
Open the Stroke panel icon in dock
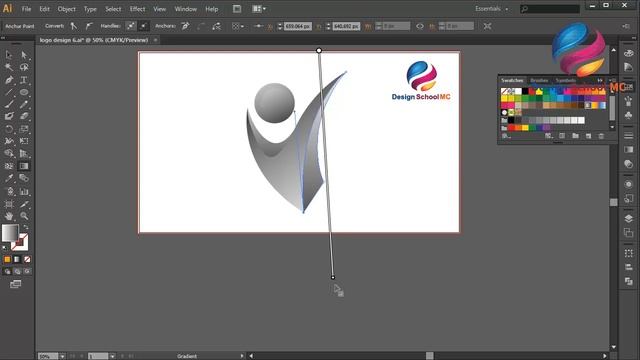[629, 135]
